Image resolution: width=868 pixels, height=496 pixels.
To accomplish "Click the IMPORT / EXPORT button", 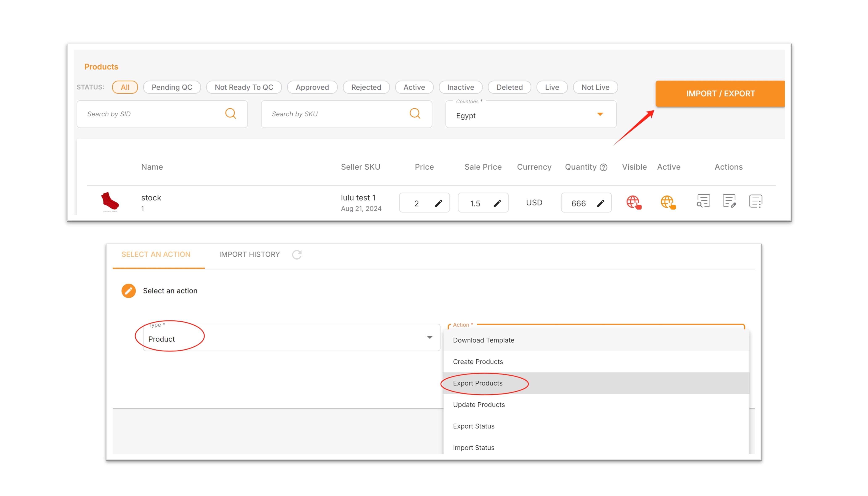I will pyautogui.click(x=720, y=94).
